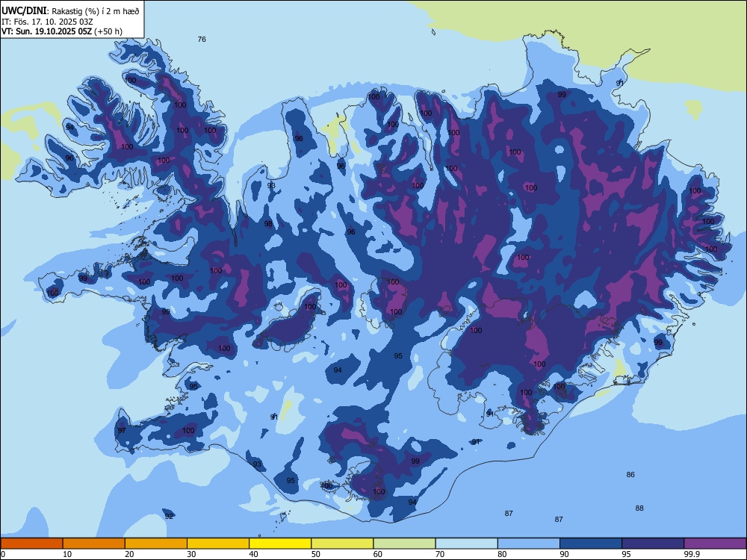
Task: Pick the pale yellow 50–60 legend swatch
Action: [342, 544]
